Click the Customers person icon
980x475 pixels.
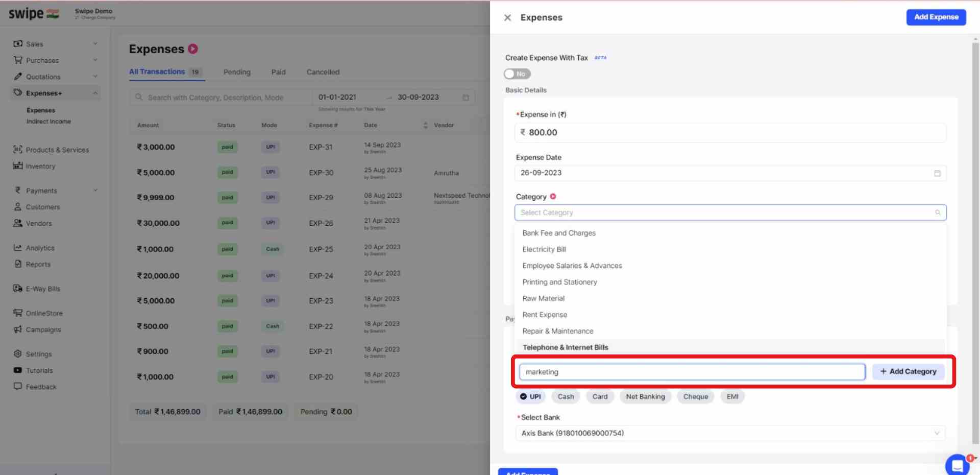click(x=18, y=207)
